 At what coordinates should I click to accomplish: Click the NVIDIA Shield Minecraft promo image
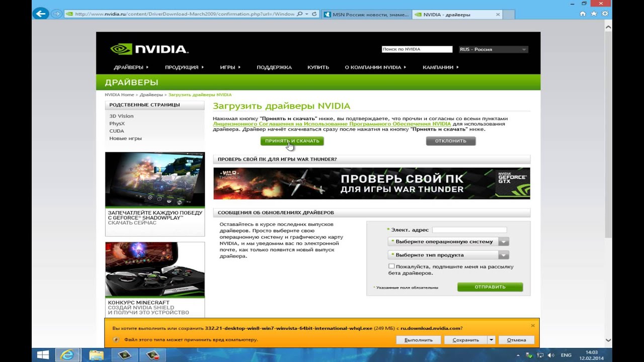155,269
